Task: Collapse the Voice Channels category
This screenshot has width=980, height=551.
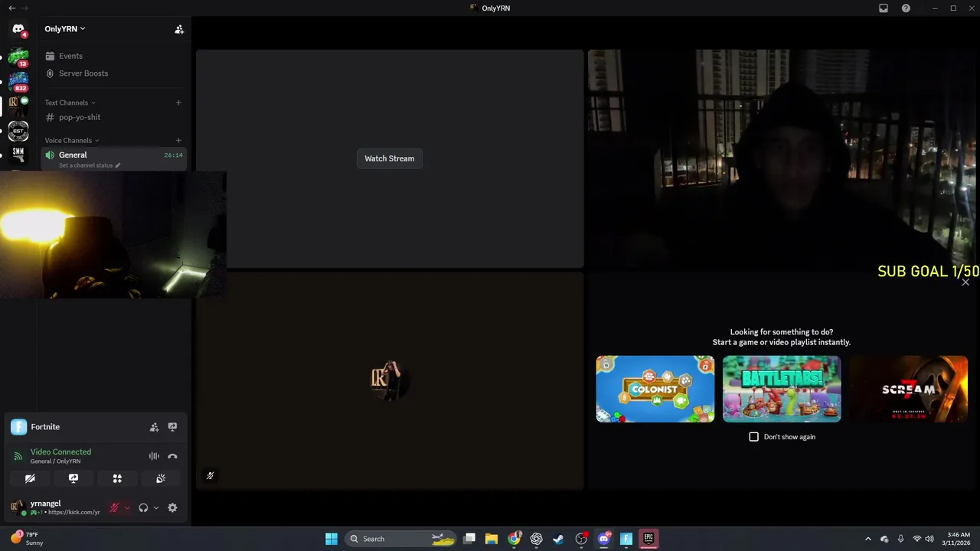Action: 72,141
